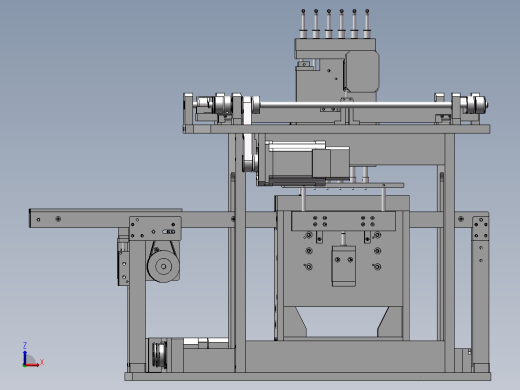Select the leftmost vertical pin atop the machine
This screenshot has height=390, width=520.
coord(303,24)
